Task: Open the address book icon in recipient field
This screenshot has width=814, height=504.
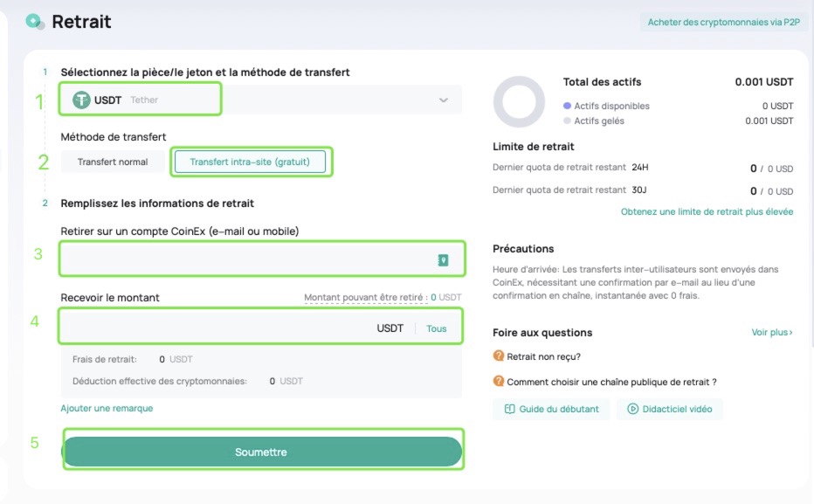Action: pyautogui.click(x=443, y=259)
